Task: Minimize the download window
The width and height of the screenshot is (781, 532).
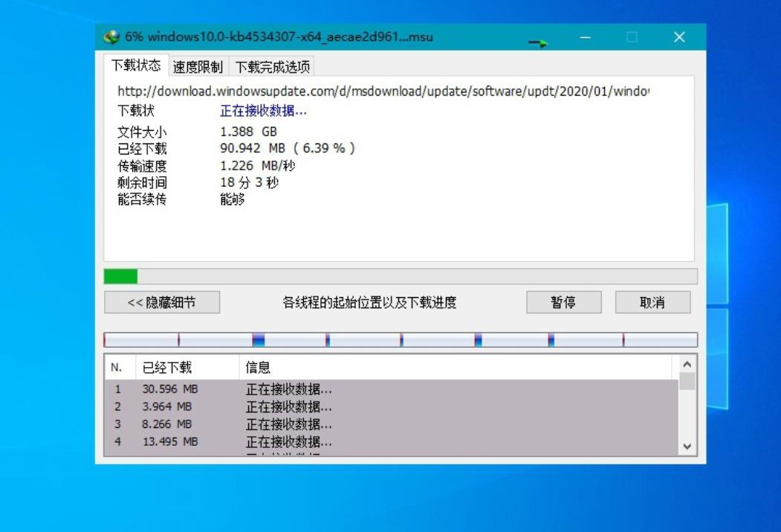Action: pos(586,37)
